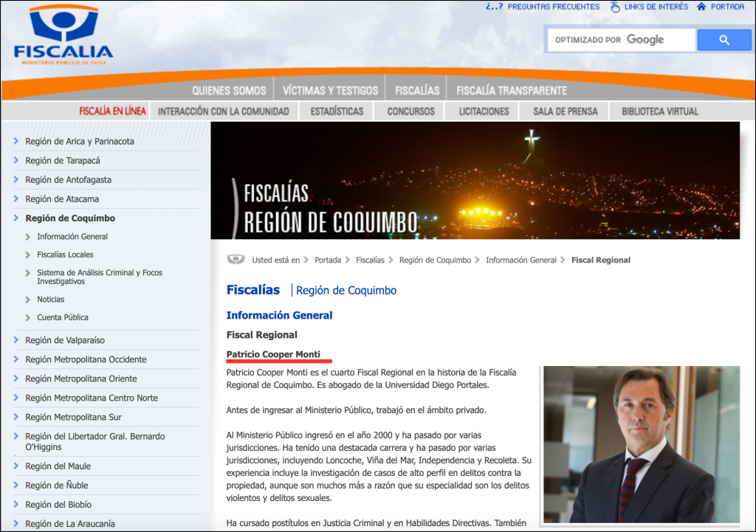Image resolution: width=756 pixels, height=532 pixels.
Task: Click the Patricio Cooper Monti name heading
Action: click(x=273, y=354)
